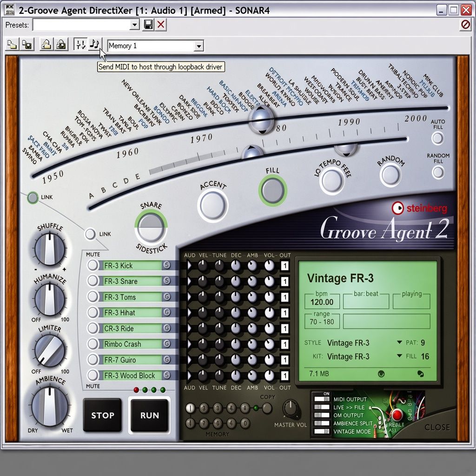The width and height of the screenshot is (476, 476).
Task: Click the RUN button
Action: click(149, 415)
